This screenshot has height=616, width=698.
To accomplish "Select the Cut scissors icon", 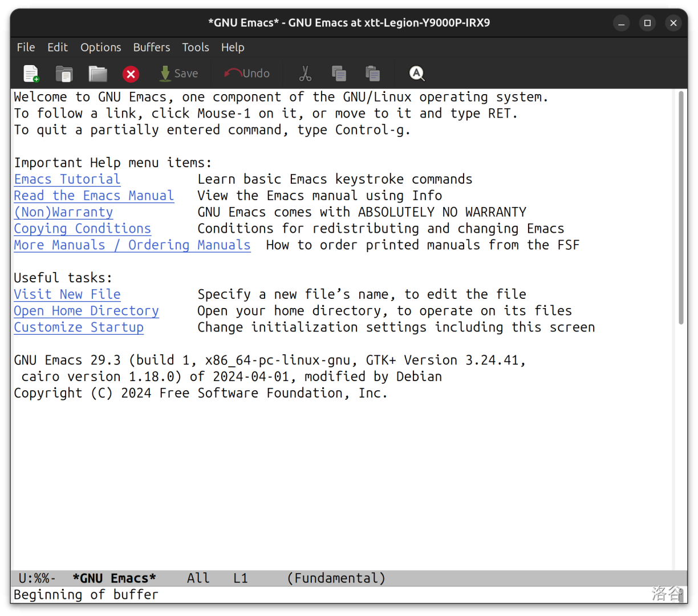I will pyautogui.click(x=305, y=74).
